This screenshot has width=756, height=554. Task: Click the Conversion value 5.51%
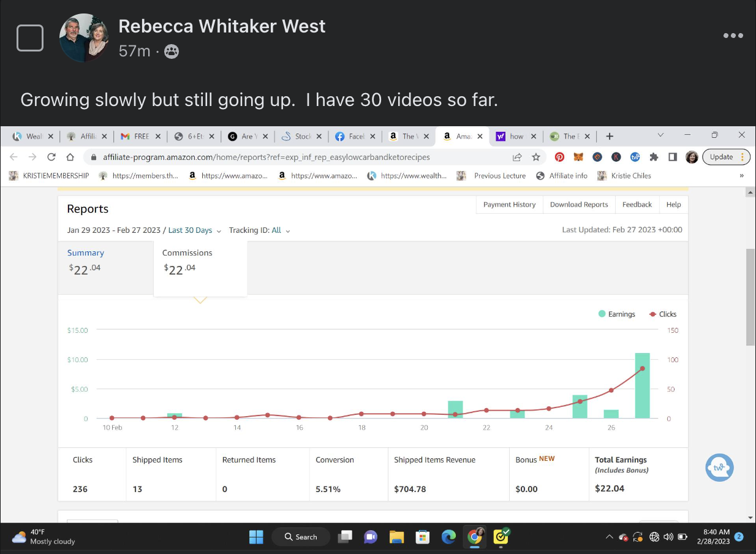click(328, 489)
